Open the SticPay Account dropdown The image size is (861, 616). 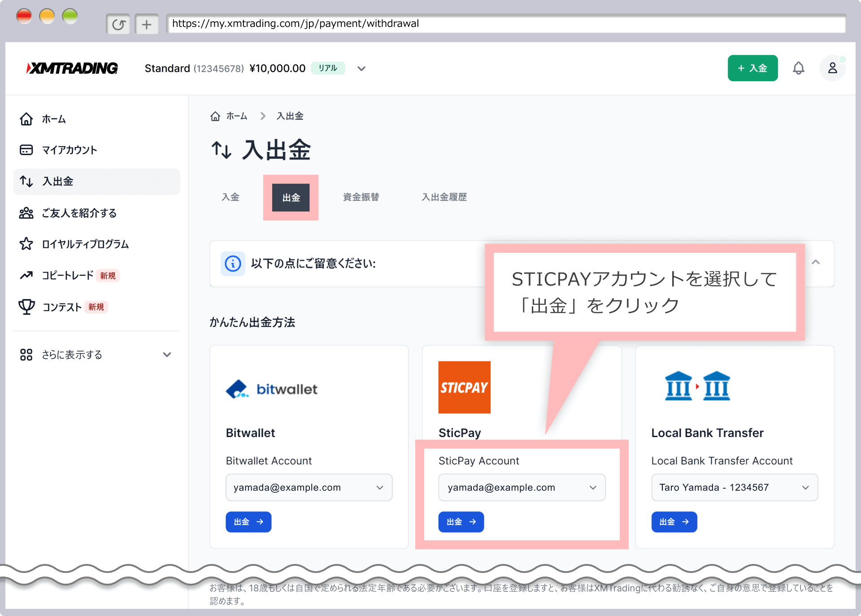click(522, 487)
